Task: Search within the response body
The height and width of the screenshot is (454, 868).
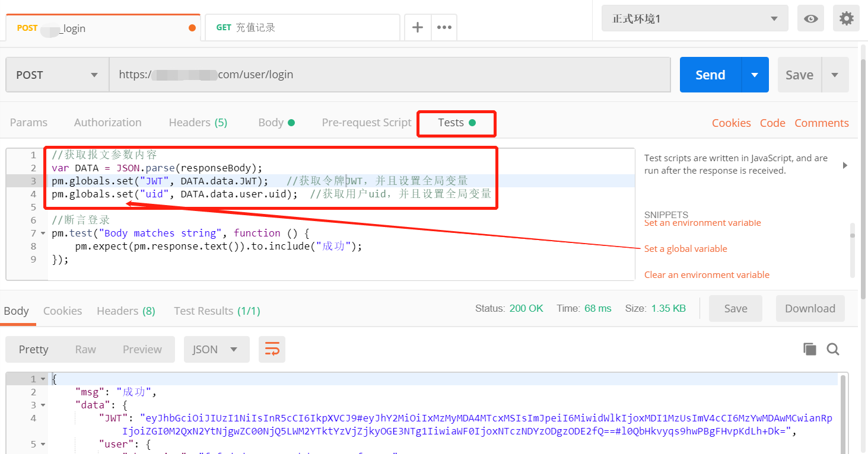Action: click(x=833, y=349)
